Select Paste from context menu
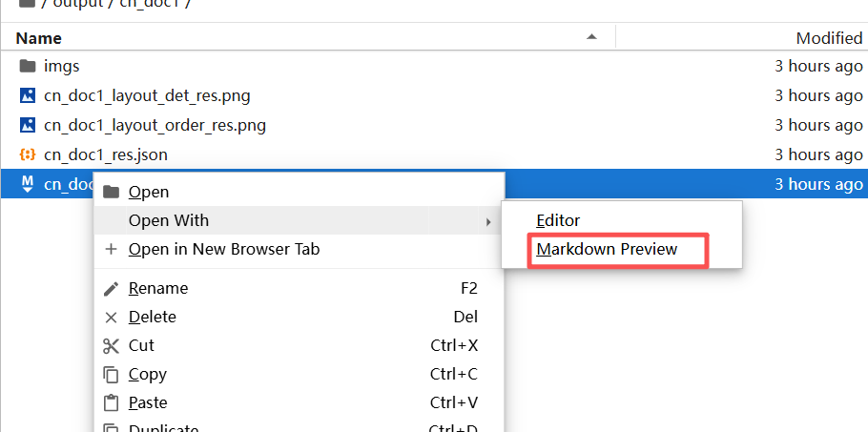 (x=148, y=403)
